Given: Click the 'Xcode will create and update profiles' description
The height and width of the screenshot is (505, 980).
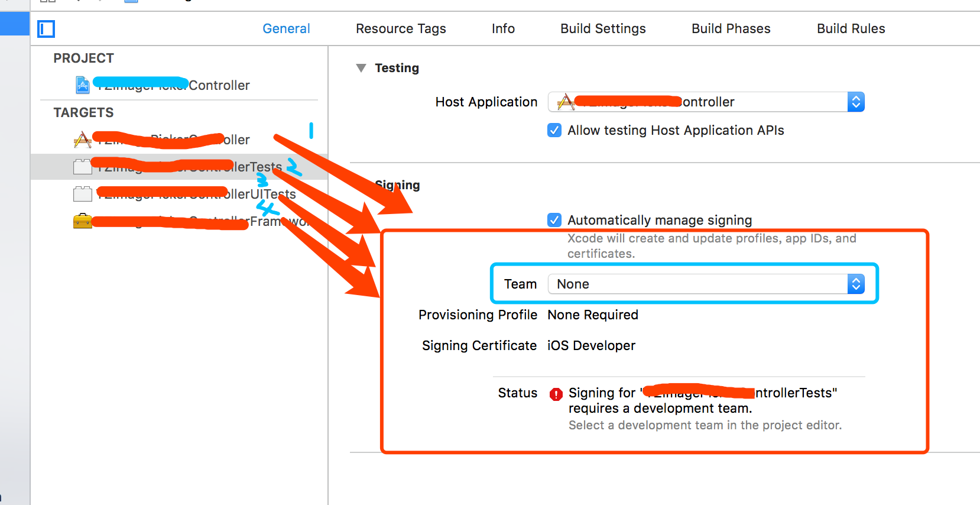Looking at the screenshot, I should click(712, 246).
